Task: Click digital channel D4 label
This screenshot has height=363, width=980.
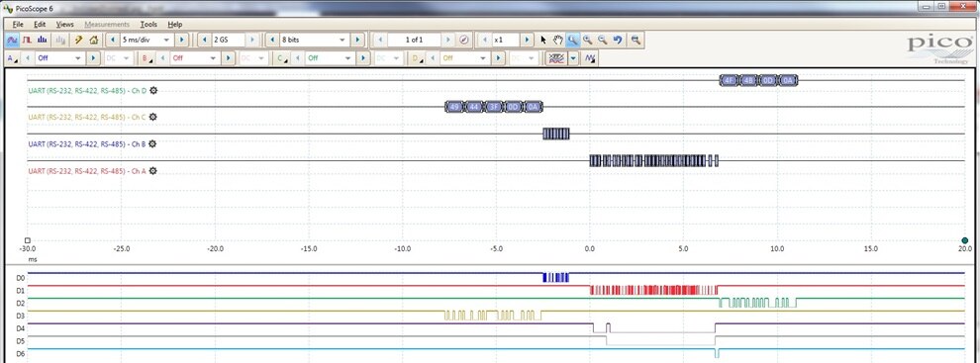Action: [x=20, y=328]
